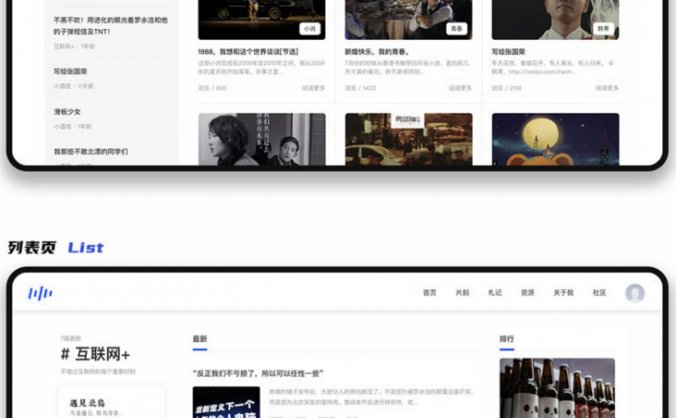Switch to the 排行 tab
The width and height of the screenshot is (676, 418).
pos(507,339)
